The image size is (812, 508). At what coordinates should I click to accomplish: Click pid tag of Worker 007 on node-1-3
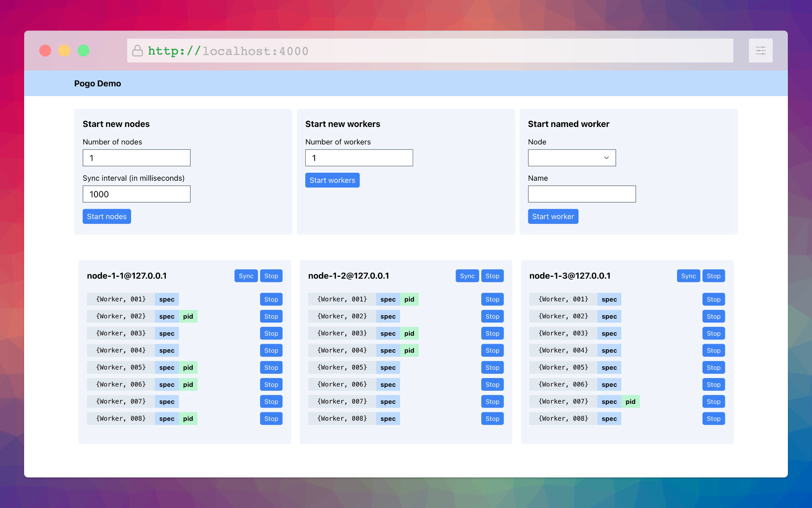(x=630, y=402)
